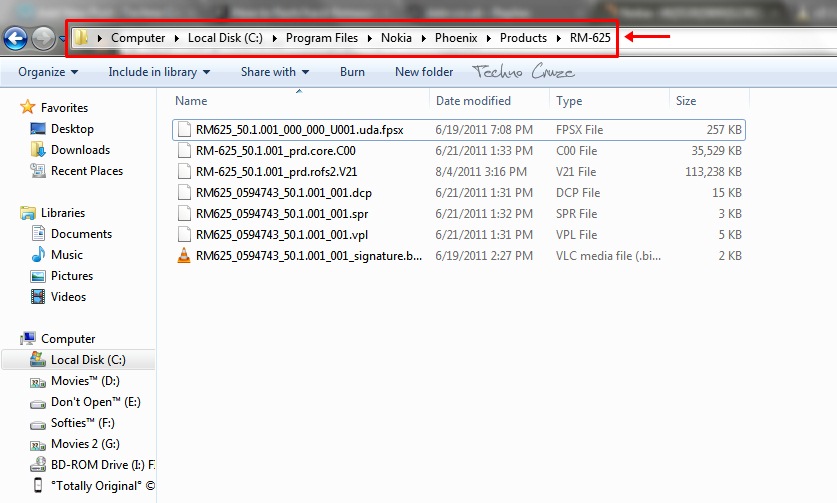This screenshot has width=837, height=503.
Task: Click the Favorites star icon
Action: coord(28,107)
